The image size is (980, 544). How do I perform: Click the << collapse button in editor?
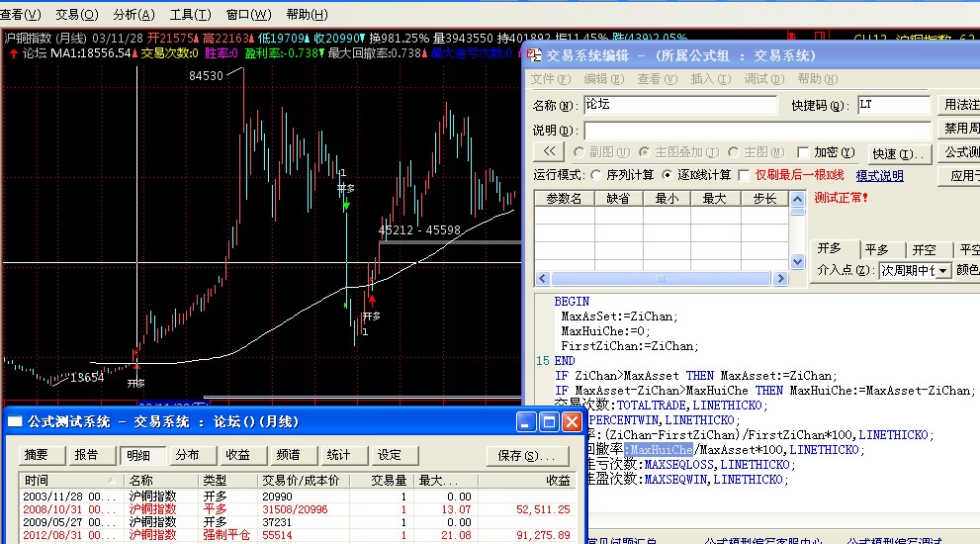click(548, 152)
